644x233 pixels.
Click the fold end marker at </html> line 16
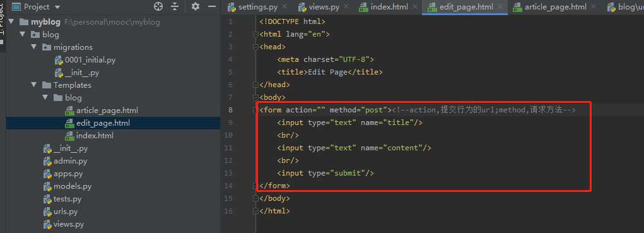click(255, 212)
